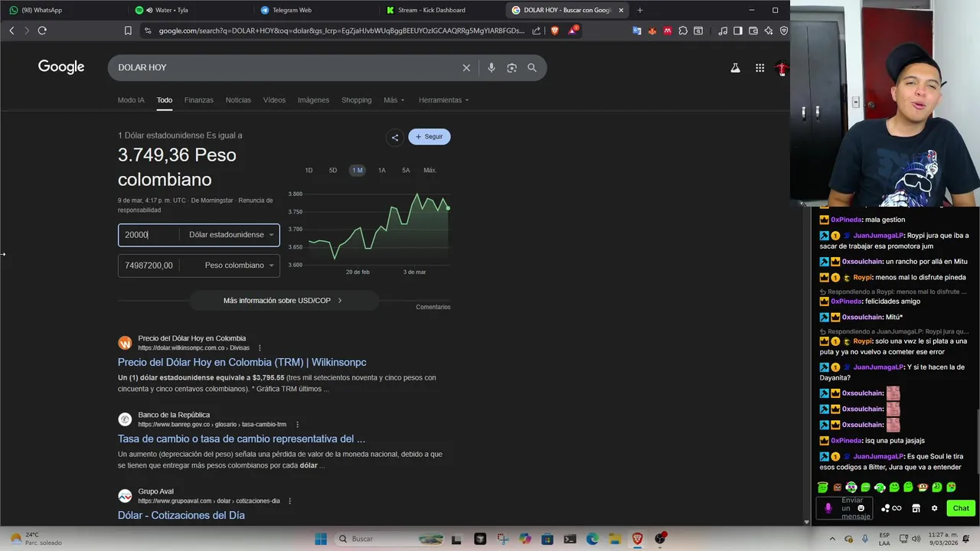
Task: Open the music note media control
Action: pyautogui.click(x=723, y=31)
